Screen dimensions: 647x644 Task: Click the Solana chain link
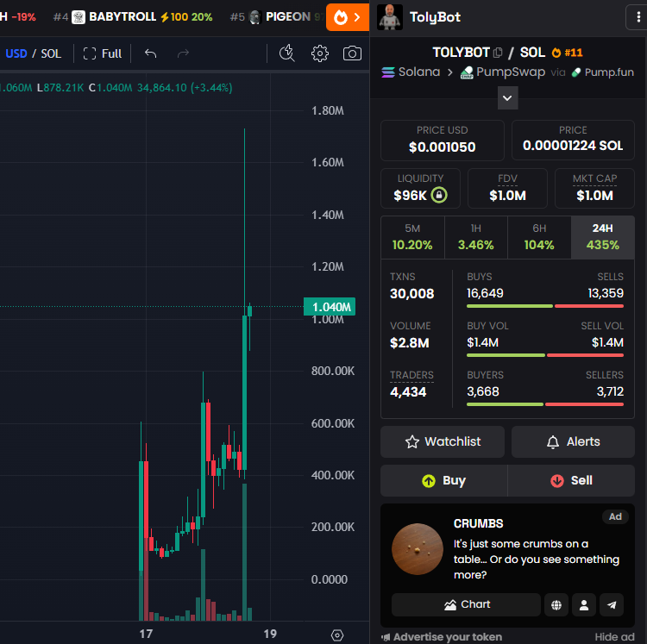(x=411, y=72)
